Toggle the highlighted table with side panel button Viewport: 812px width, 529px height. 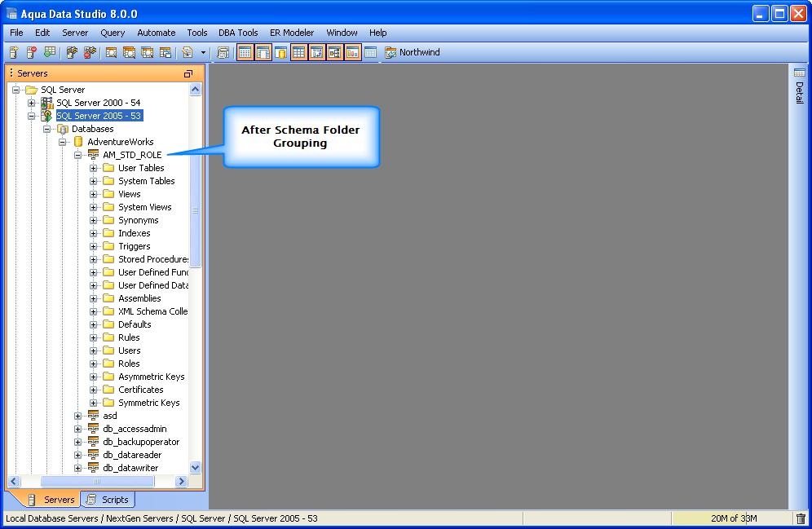[x=263, y=52]
